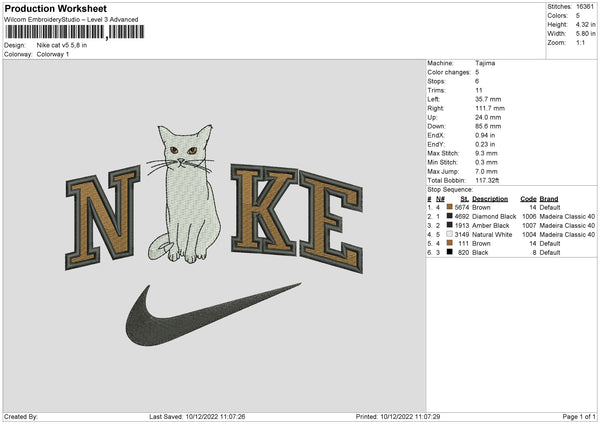Select 'Amber Black' description text
Viewport: 600px width, 424px height.
click(491, 225)
